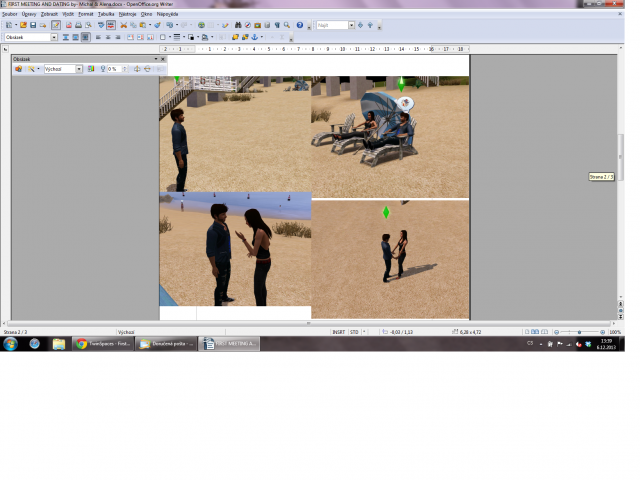640x480 pixels.
Task: Open Page Preview icon
Action: 88,25
